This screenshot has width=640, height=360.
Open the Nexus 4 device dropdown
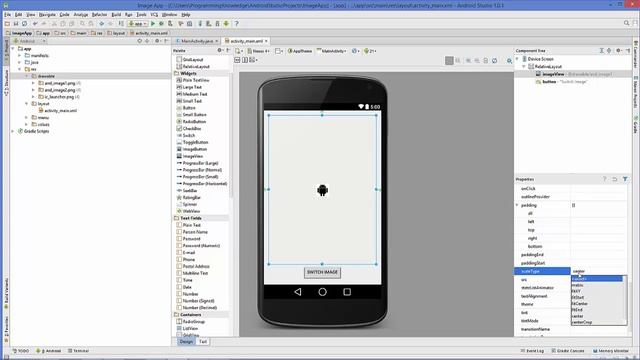[x=258, y=51]
